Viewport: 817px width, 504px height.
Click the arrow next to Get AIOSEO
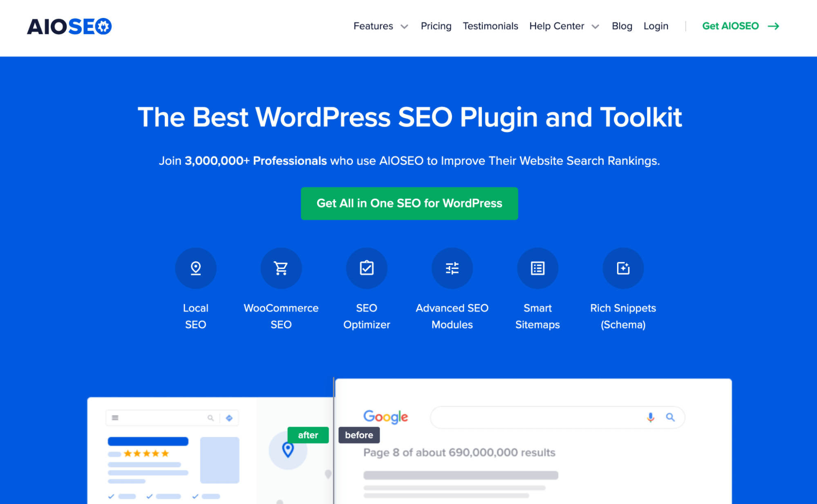[773, 26]
